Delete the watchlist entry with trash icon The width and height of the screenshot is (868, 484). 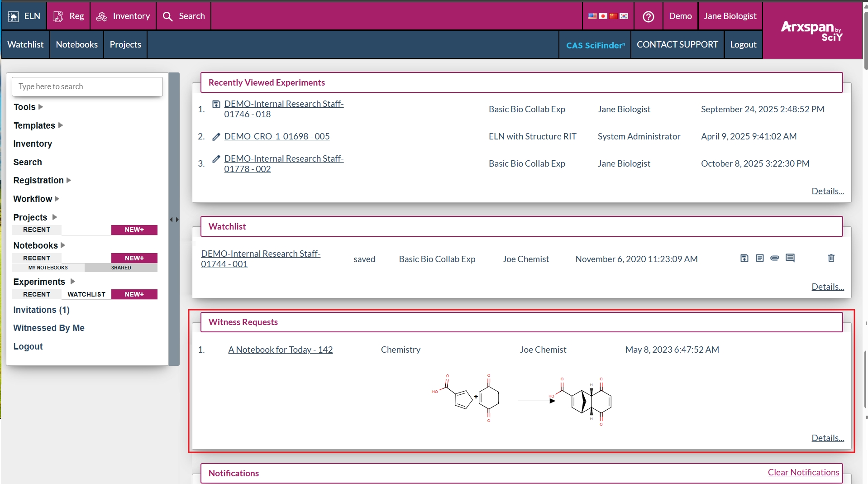[831, 258]
